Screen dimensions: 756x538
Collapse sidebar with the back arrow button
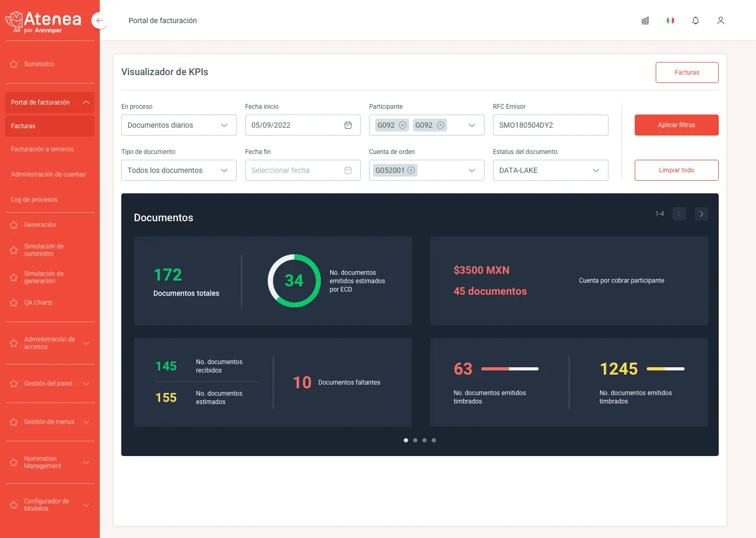99,20
